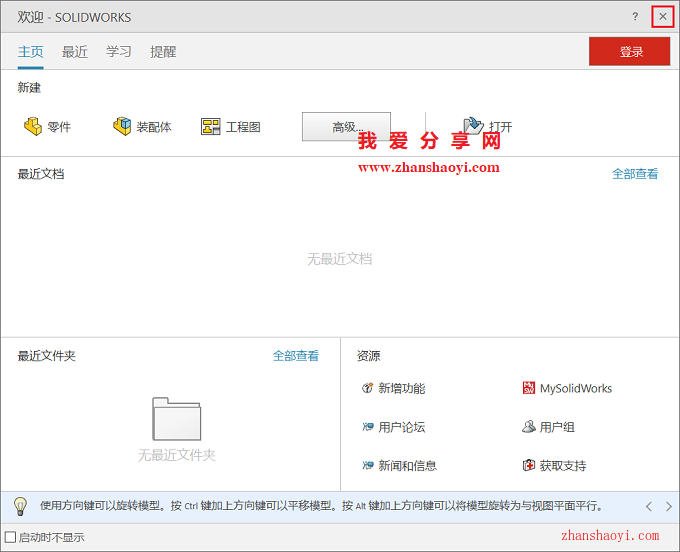Open User Forum (用户论坛) link

point(393,427)
